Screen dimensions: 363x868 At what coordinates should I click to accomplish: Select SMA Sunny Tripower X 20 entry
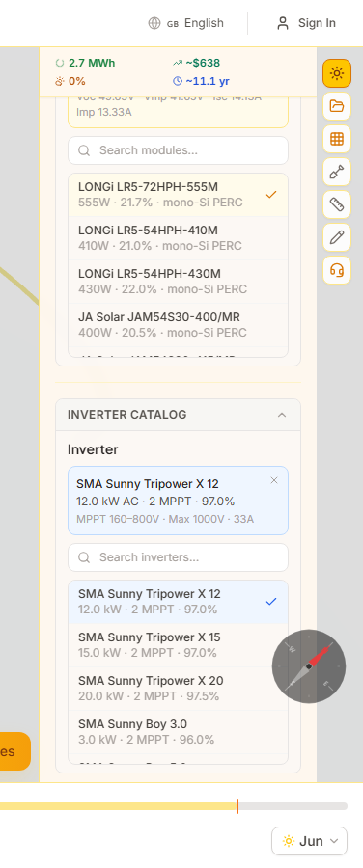(x=178, y=688)
